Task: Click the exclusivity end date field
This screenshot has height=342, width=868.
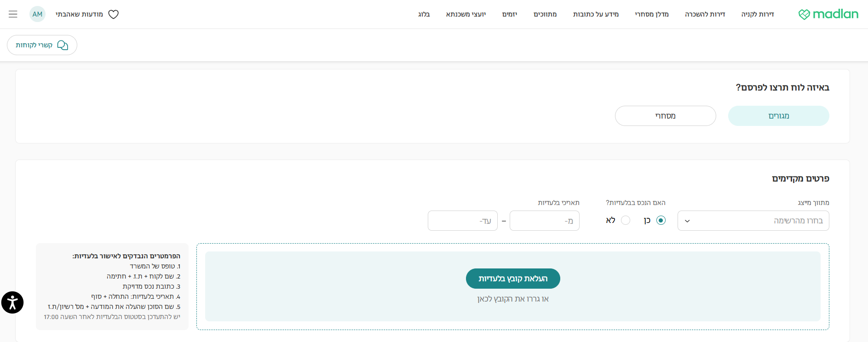Action: [462, 221]
